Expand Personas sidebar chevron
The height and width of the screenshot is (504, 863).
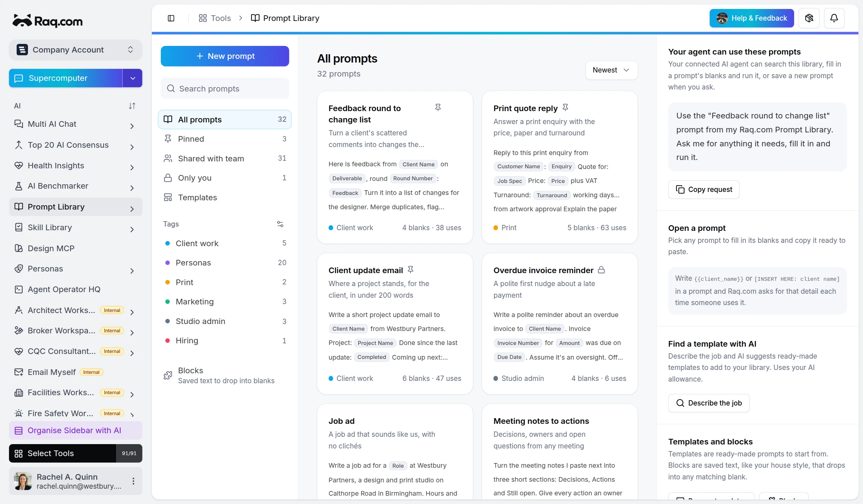pos(132,271)
